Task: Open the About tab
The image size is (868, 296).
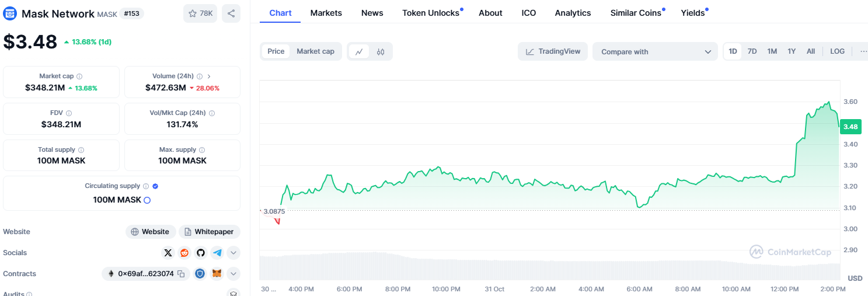Action: (490, 13)
